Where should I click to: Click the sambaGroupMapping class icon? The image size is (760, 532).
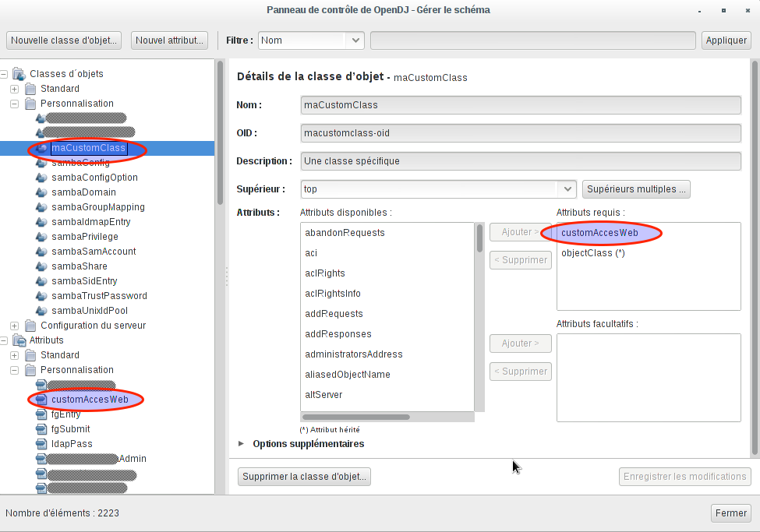[41, 207]
